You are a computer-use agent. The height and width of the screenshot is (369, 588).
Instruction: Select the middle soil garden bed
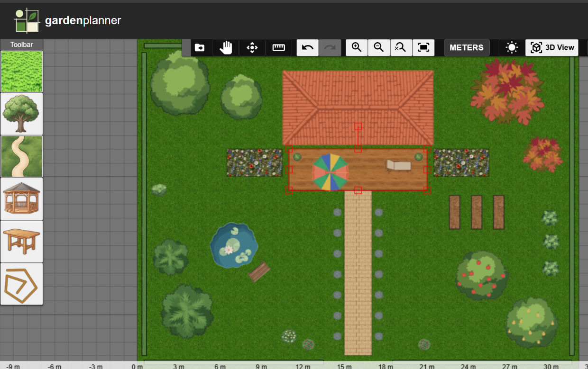click(477, 212)
